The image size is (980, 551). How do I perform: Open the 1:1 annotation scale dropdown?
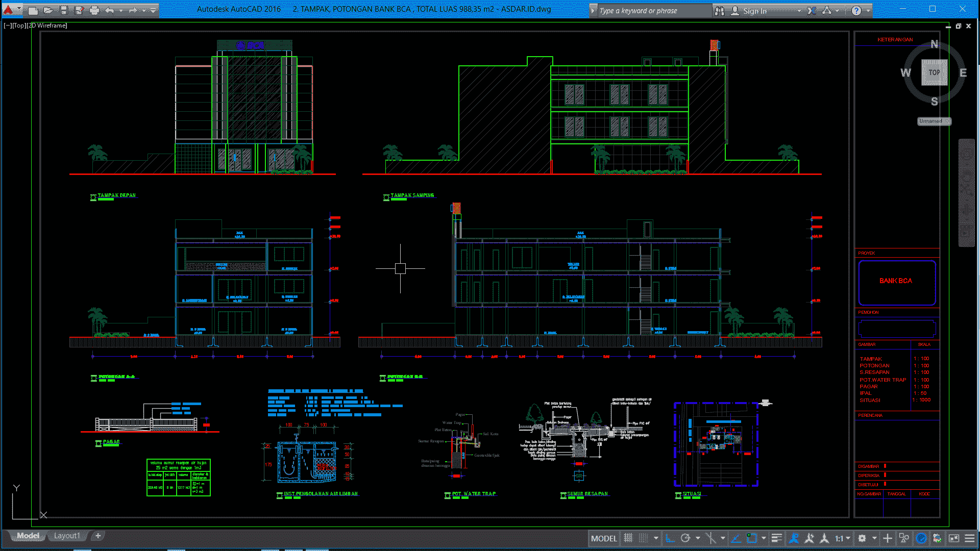pyautogui.click(x=843, y=538)
